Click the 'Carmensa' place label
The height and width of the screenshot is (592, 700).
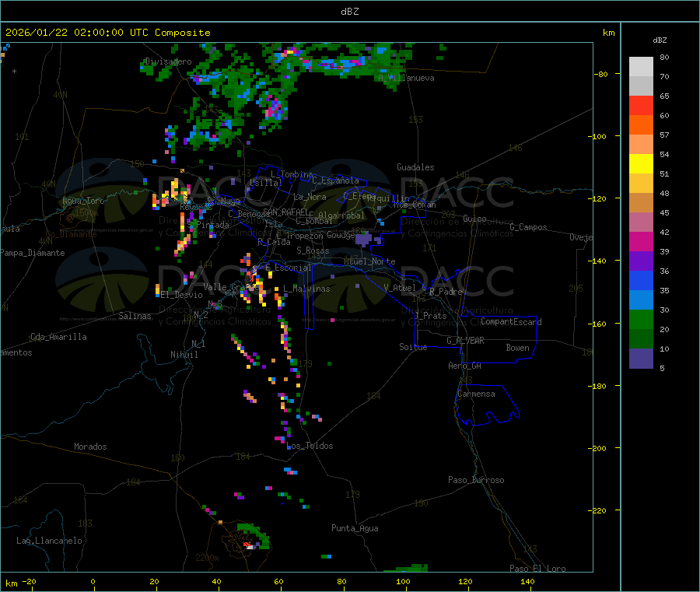tap(476, 394)
